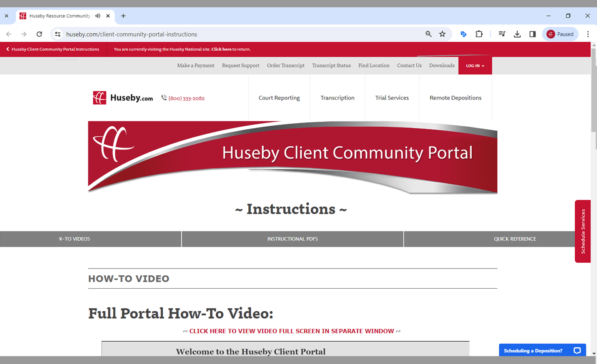Toggle the browser side panel icon

click(x=532, y=34)
